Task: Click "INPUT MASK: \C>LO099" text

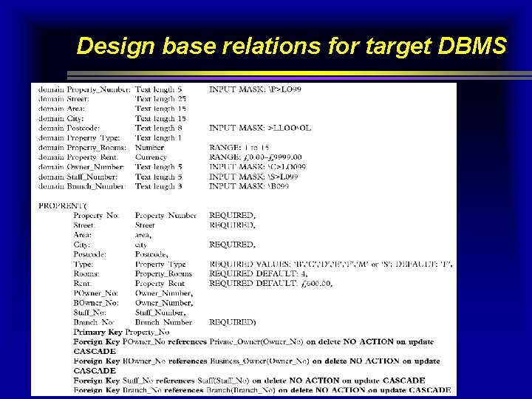Action: (258, 167)
